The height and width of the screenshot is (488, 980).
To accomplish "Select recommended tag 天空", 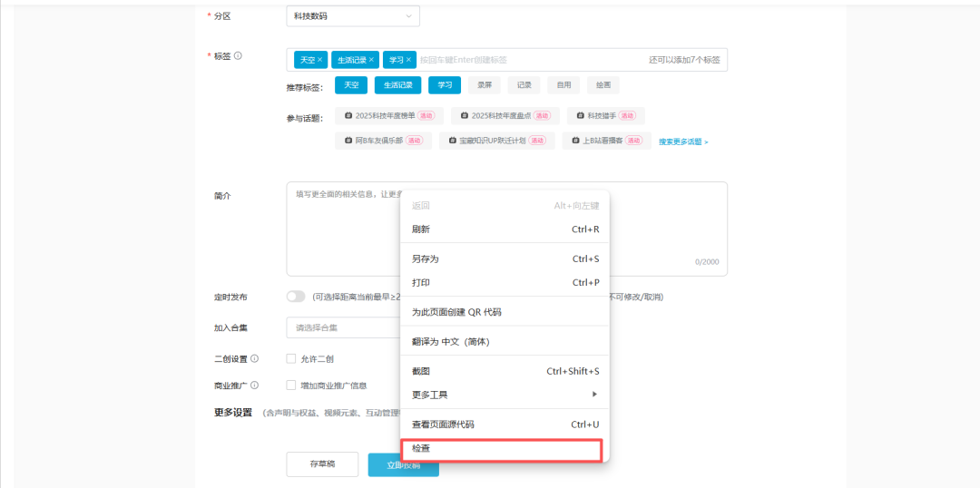I will coord(350,85).
